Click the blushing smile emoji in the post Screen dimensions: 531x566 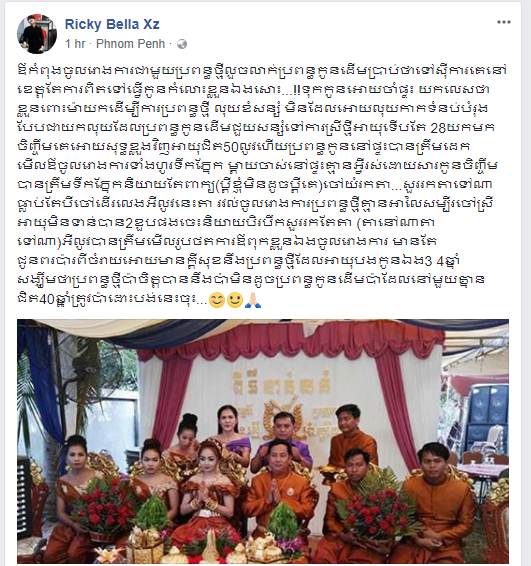tap(217, 300)
